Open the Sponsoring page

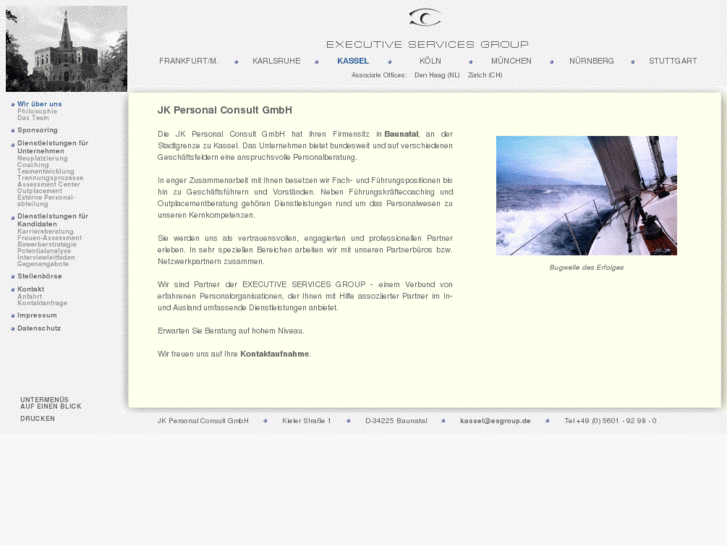click(x=38, y=130)
